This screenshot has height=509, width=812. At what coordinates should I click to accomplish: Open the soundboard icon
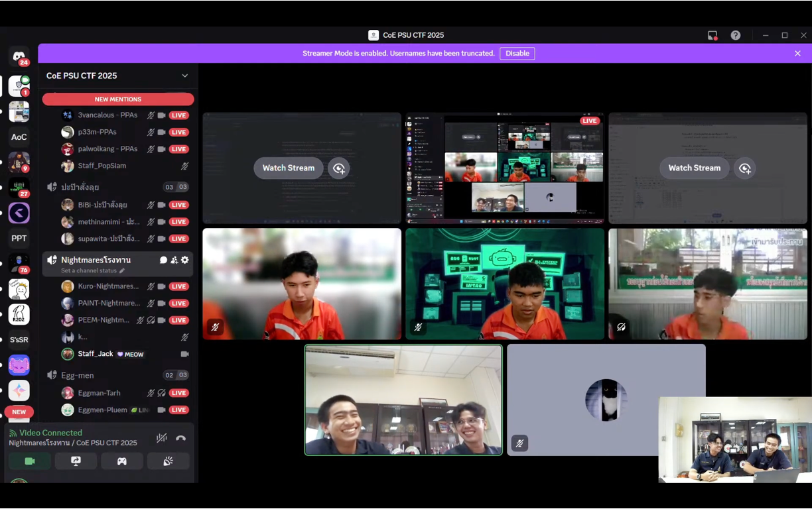[x=168, y=461]
